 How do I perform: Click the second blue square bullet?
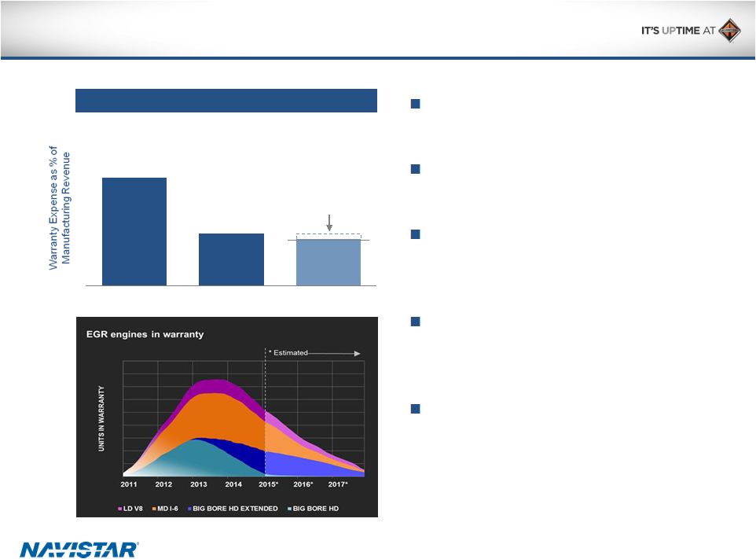coord(415,168)
